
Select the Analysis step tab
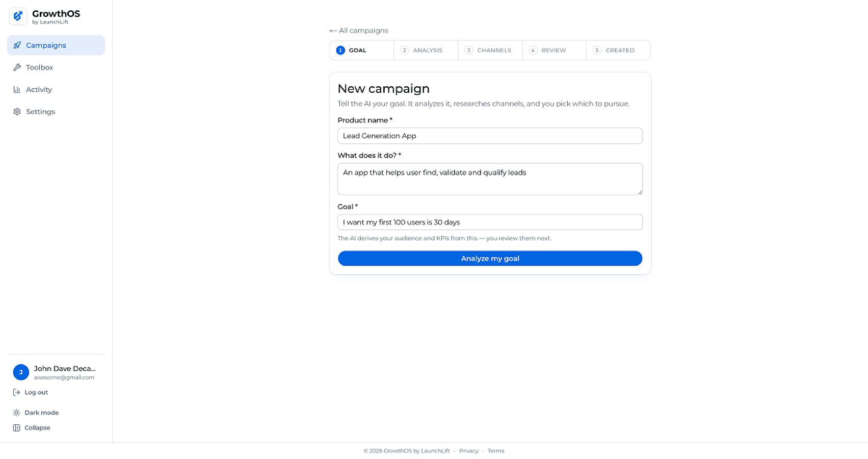click(426, 50)
